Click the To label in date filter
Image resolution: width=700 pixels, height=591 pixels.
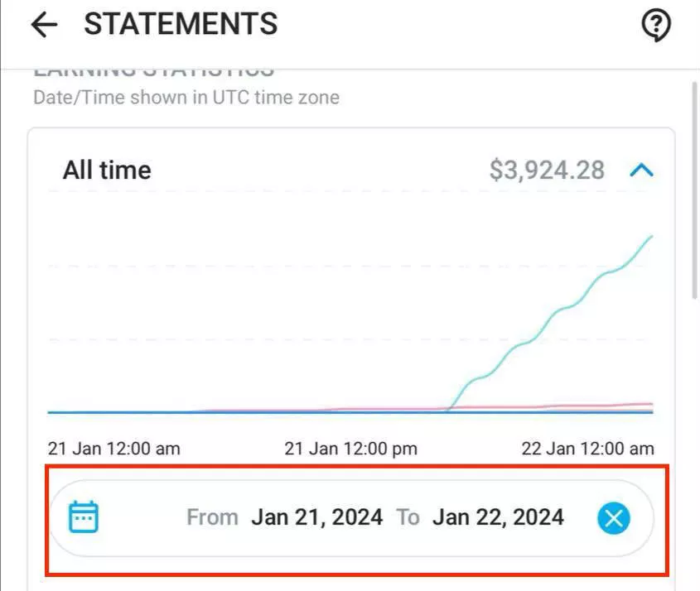pyautogui.click(x=408, y=518)
